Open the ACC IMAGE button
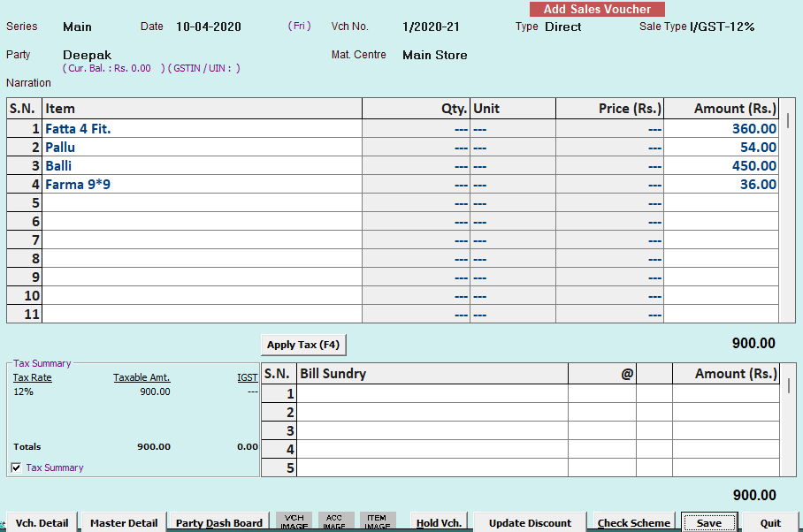Screen dimensions: 803x532 pyautogui.click(x=335, y=521)
